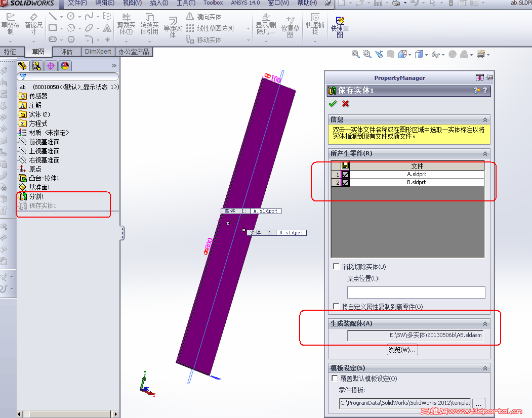
Task: Select the Circle sketch tool
Action: [x=70, y=16]
